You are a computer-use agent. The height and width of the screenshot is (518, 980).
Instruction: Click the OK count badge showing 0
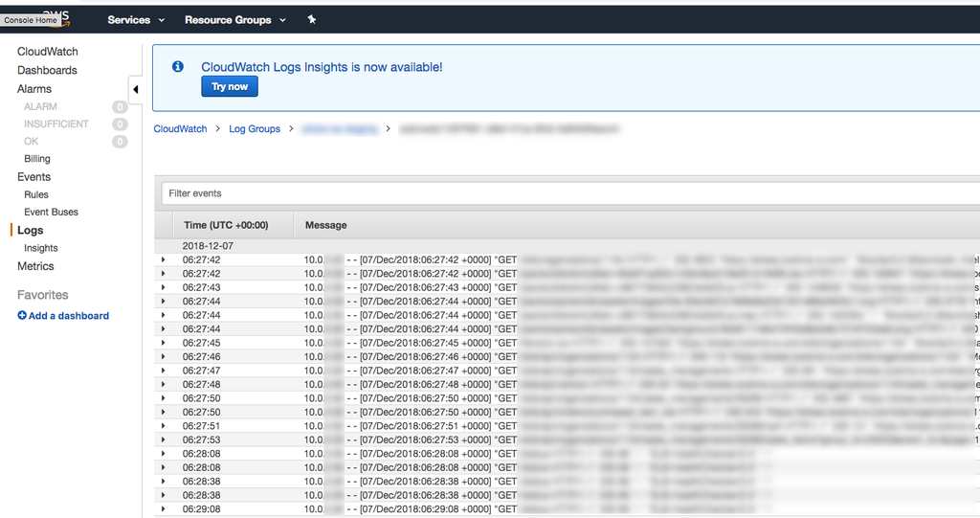click(x=120, y=142)
